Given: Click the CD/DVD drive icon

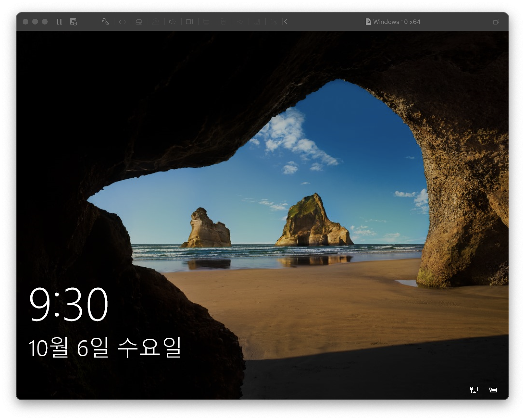Looking at the screenshot, I should [x=156, y=22].
